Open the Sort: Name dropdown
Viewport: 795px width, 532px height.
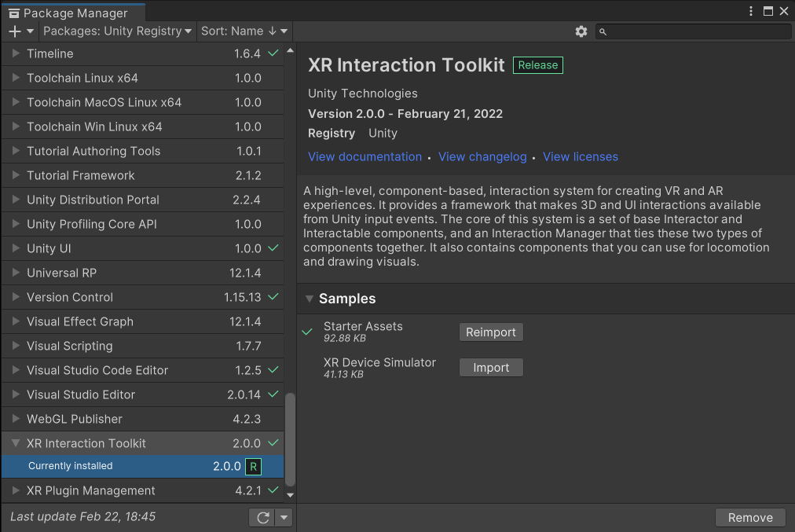[x=244, y=31]
